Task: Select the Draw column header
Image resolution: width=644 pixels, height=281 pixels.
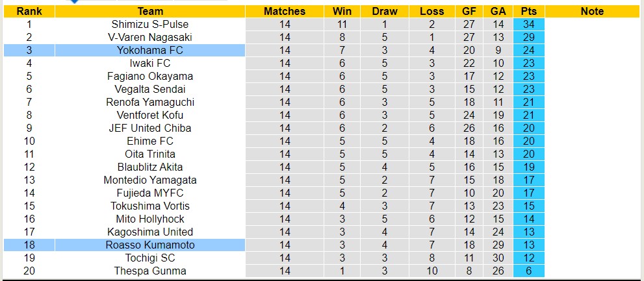Action: 385,11
